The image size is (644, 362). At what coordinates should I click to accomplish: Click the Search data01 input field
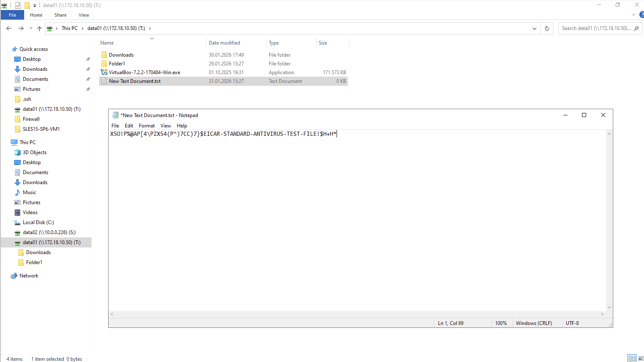click(596, 28)
